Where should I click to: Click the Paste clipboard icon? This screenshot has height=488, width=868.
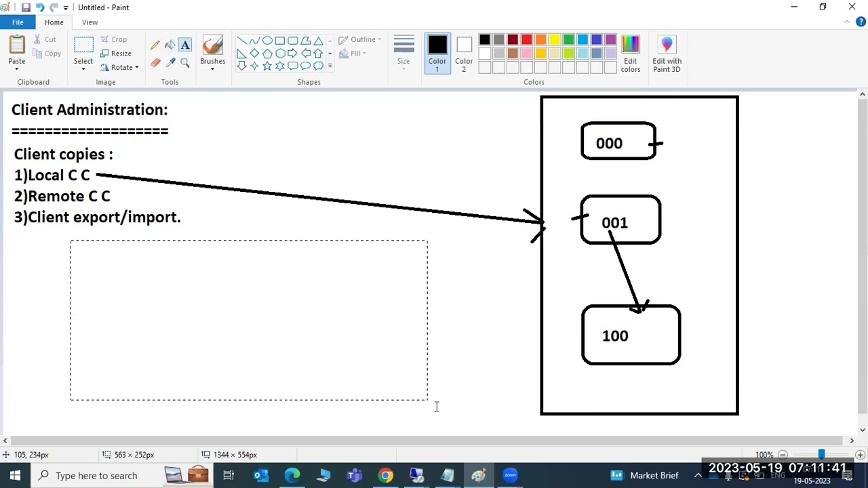(17, 45)
